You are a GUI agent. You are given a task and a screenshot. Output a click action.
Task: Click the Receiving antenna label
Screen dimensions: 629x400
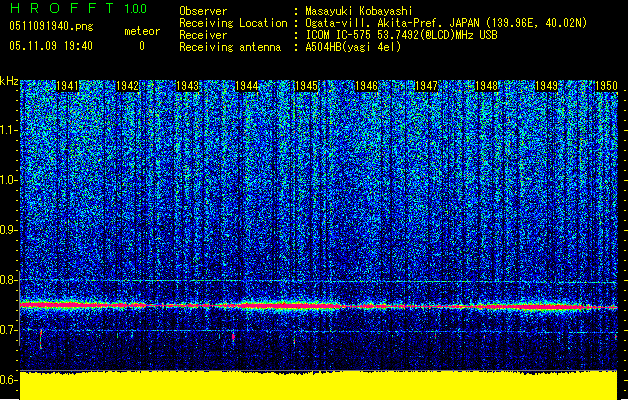pyautogui.click(x=230, y=47)
